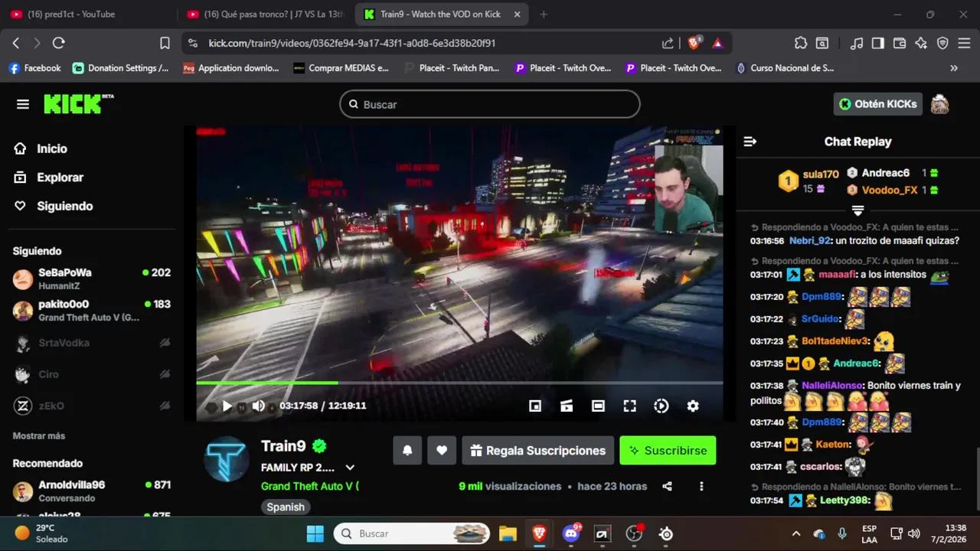
Task: Click Obtén KICKs button
Action: [877, 104]
